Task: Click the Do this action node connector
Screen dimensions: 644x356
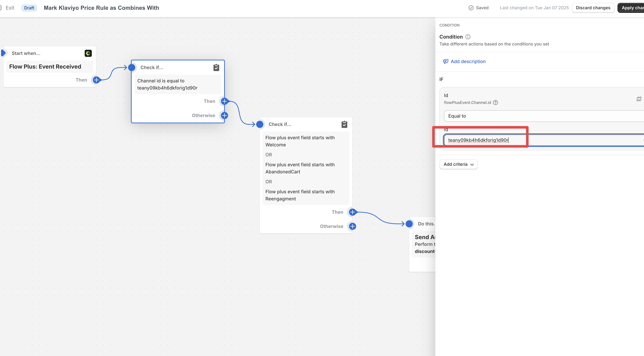Action: [409, 224]
